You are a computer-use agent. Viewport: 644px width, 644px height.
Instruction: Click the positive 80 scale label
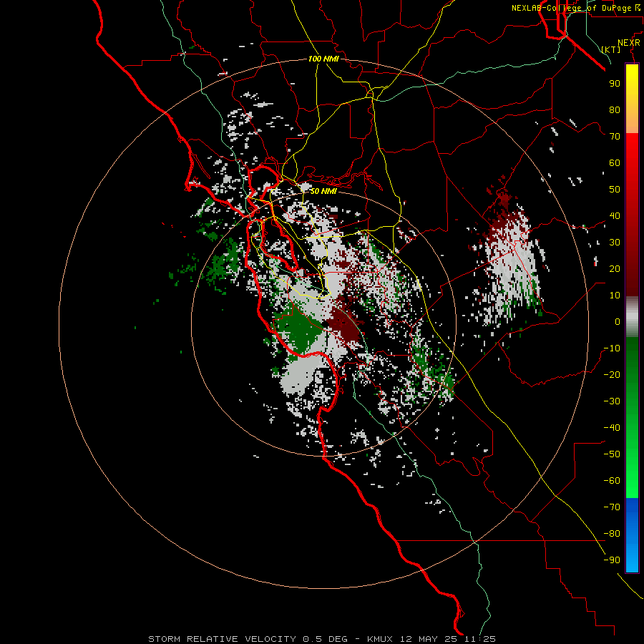coord(615,109)
